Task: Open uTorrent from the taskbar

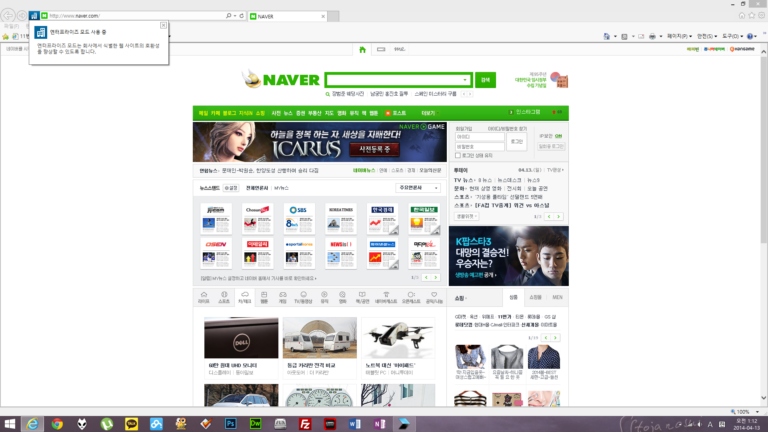Action: point(106,424)
